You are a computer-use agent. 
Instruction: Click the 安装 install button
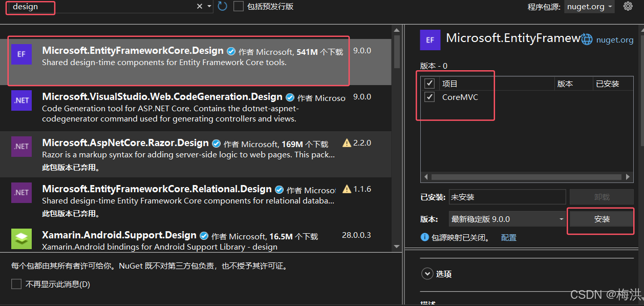pyautogui.click(x=602, y=219)
